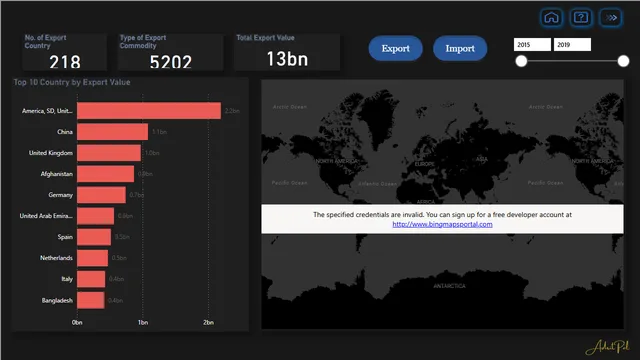Click the EUROPE label on map
Screen dimensions: 640x360
click(424, 164)
